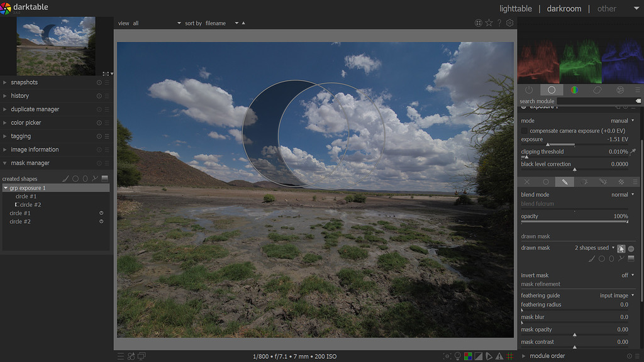Screen dimensions: 644x362
Task: Toggle show and edit mask elements
Action: (x=621, y=248)
